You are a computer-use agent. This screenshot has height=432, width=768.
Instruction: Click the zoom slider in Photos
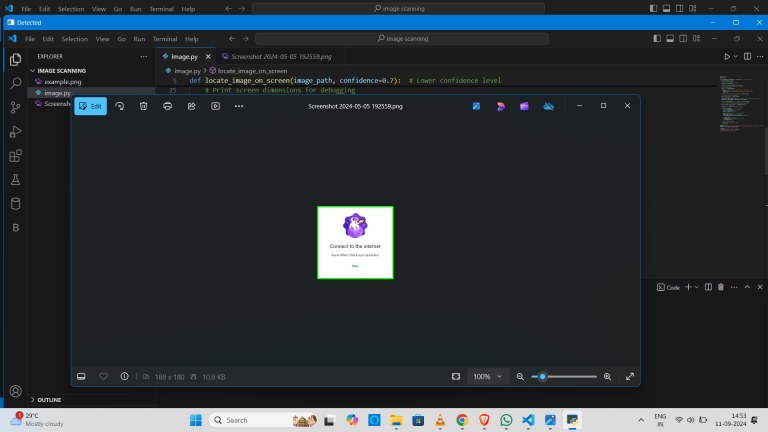coord(565,376)
